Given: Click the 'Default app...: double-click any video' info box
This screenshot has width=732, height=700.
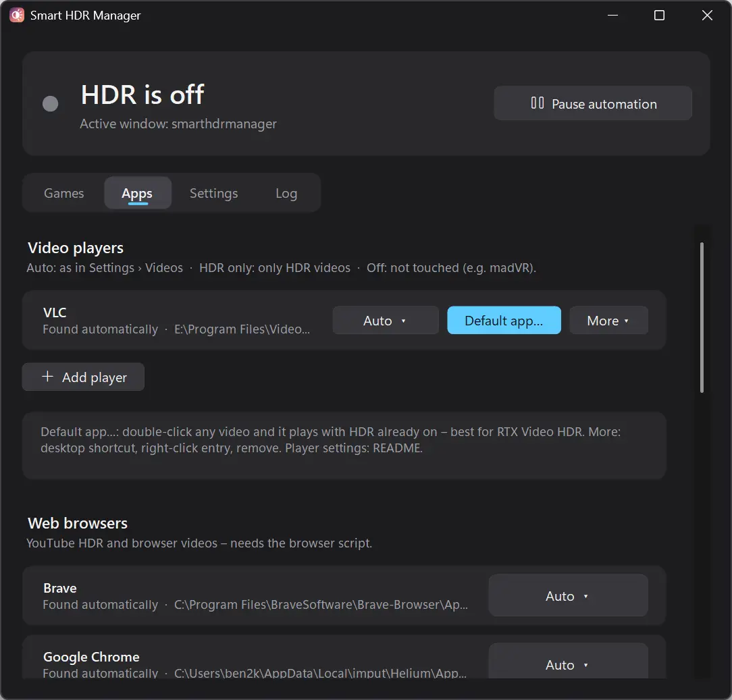Looking at the screenshot, I should pos(344,446).
